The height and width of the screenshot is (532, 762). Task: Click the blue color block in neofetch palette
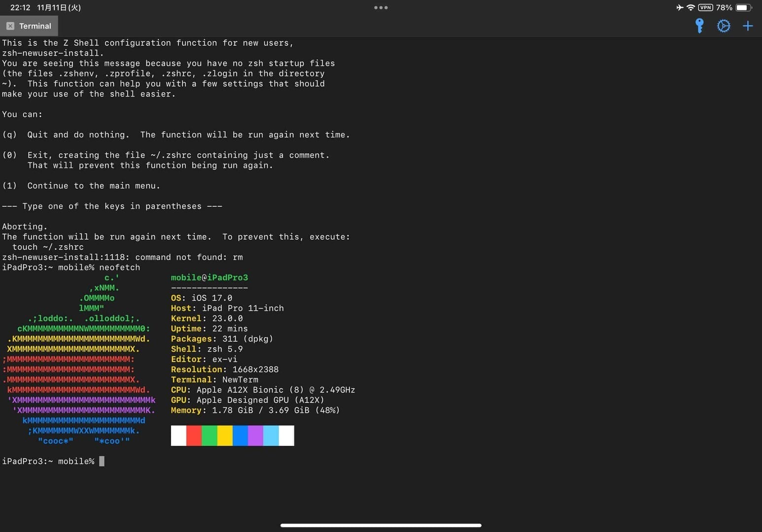pos(240,435)
